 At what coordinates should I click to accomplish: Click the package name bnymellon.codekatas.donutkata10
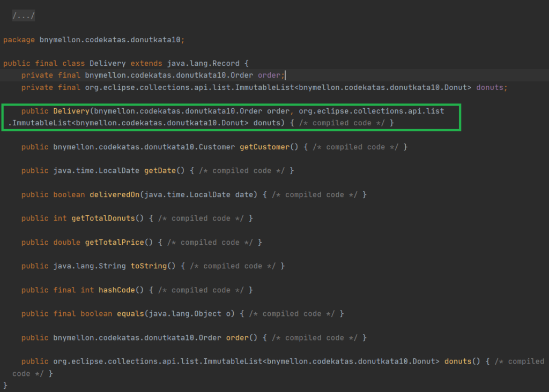click(x=110, y=40)
